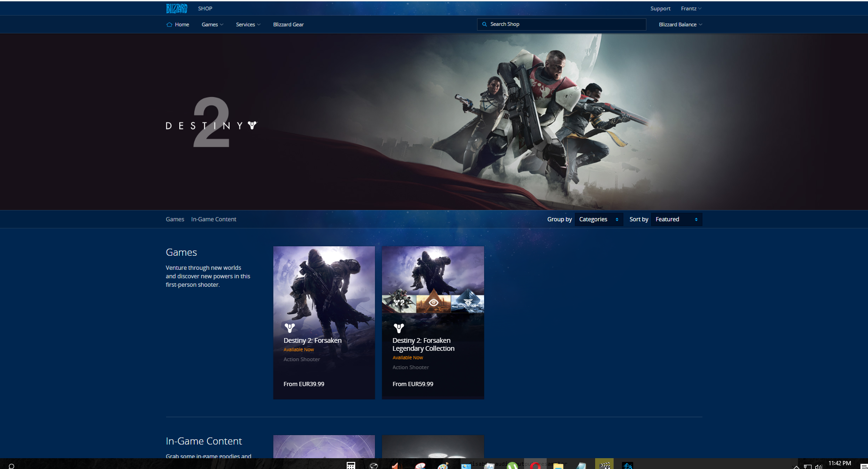Open the Frantz account menu
868x469 pixels.
pyautogui.click(x=691, y=8)
